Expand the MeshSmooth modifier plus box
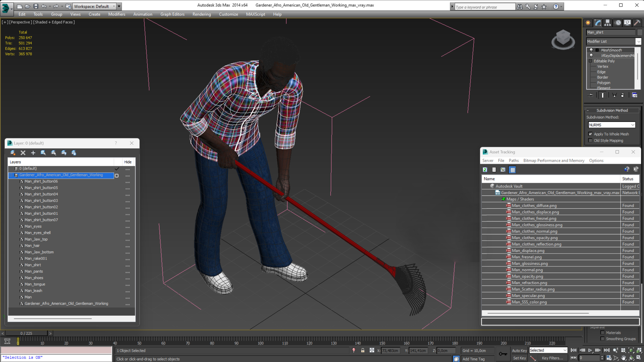644x362 pixels. pyautogui.click(x=597, y=50)
